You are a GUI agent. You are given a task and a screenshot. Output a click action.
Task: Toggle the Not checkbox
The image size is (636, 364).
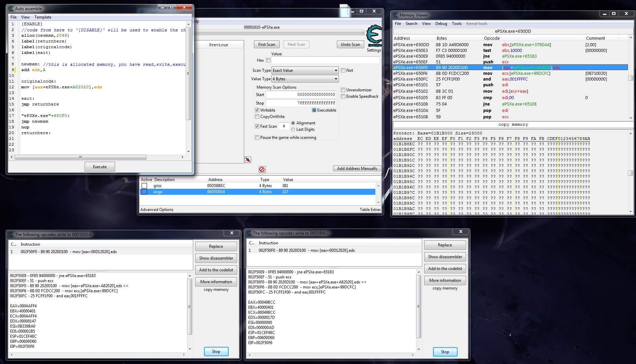coord(343,70)
